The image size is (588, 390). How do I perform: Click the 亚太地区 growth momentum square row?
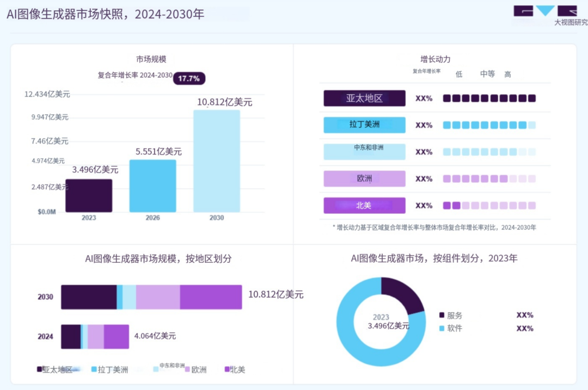pos(489,98)
